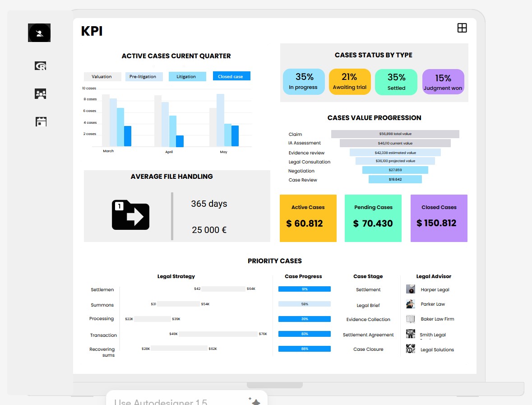
Task: Toggle the Pre-litigation legend filter
Action: click(143, 76)
